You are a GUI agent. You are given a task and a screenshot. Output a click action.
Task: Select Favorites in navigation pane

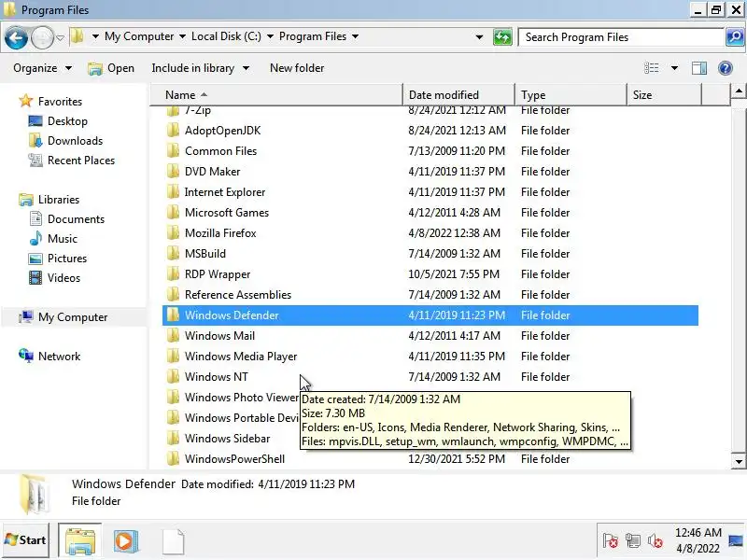click(60, 102)
